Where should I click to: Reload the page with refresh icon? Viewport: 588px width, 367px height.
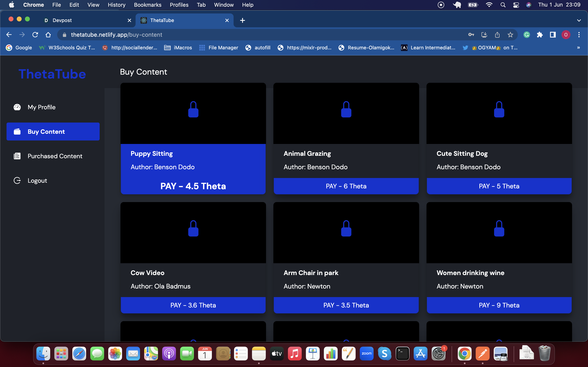point(35,35)
